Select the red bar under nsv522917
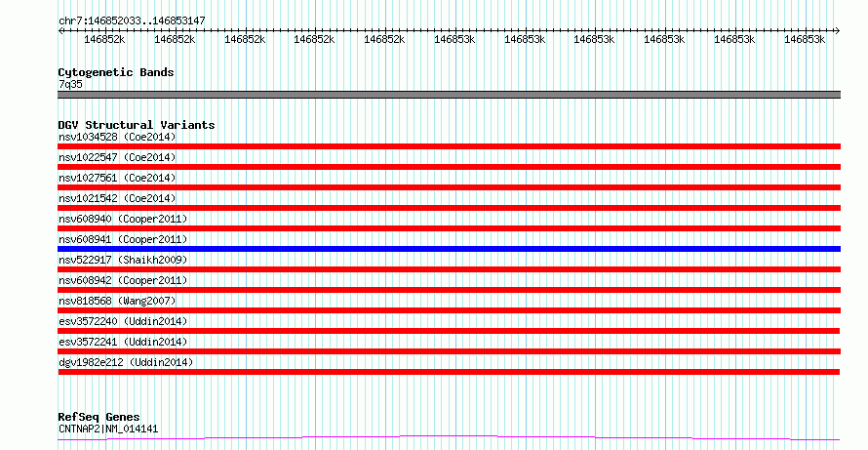Viewport: 868px width, 450px height. pyautogui.click(x=449, y=269)
